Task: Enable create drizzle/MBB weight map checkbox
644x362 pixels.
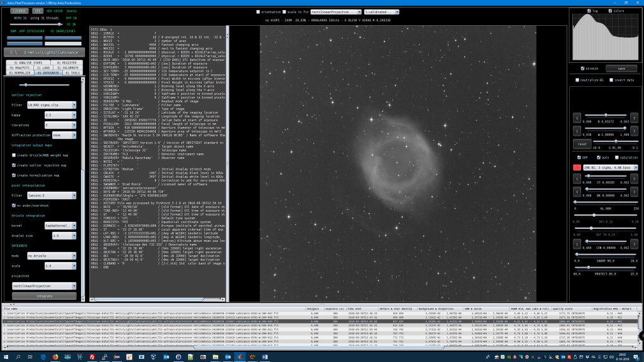Action: click(x=14, y=155)
